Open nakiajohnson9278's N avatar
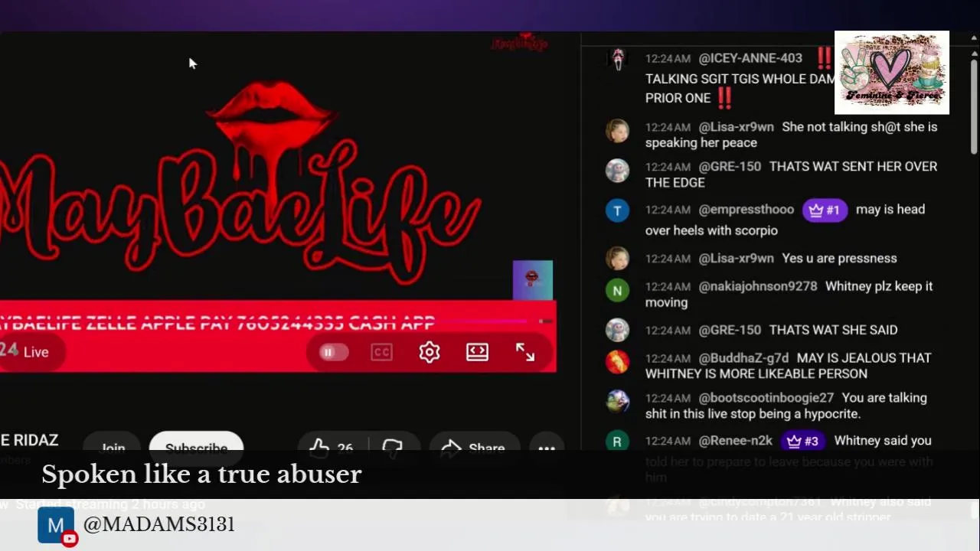The image size is (980, 551). click(617, 290)
